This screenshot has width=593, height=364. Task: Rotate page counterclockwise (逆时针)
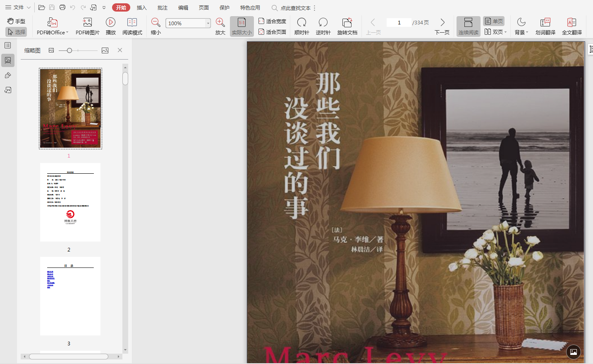(x=323, y=26)
